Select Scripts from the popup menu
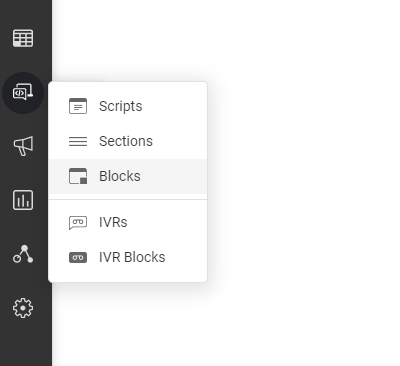This screenshot has height=366, width=400. tap(128, 106)
